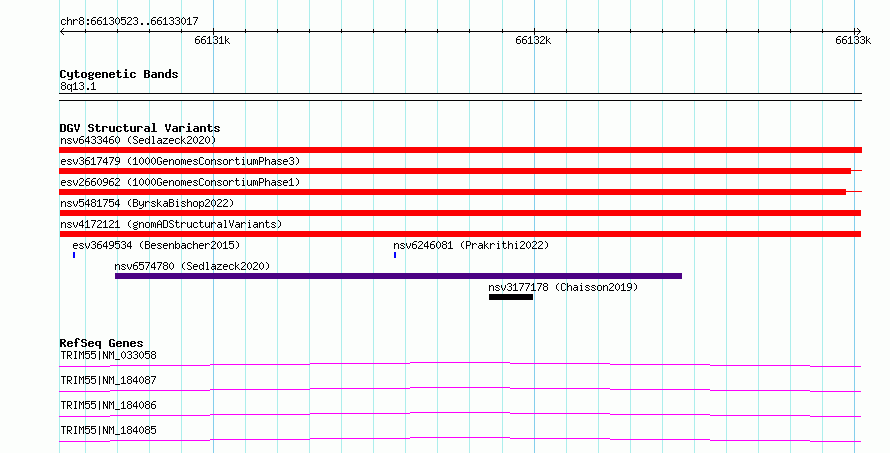Click the magenta line for TRIM55|NM_184086
The image size is (890, 453).
pyautogui.click(x=460, y=414)
